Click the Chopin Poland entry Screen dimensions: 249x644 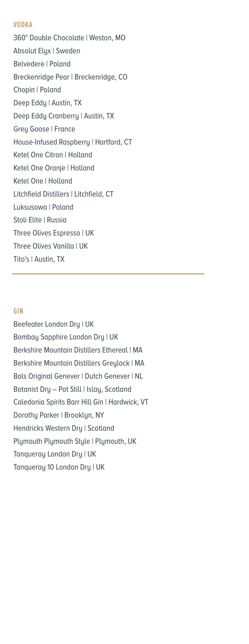[x=37, y=90]
